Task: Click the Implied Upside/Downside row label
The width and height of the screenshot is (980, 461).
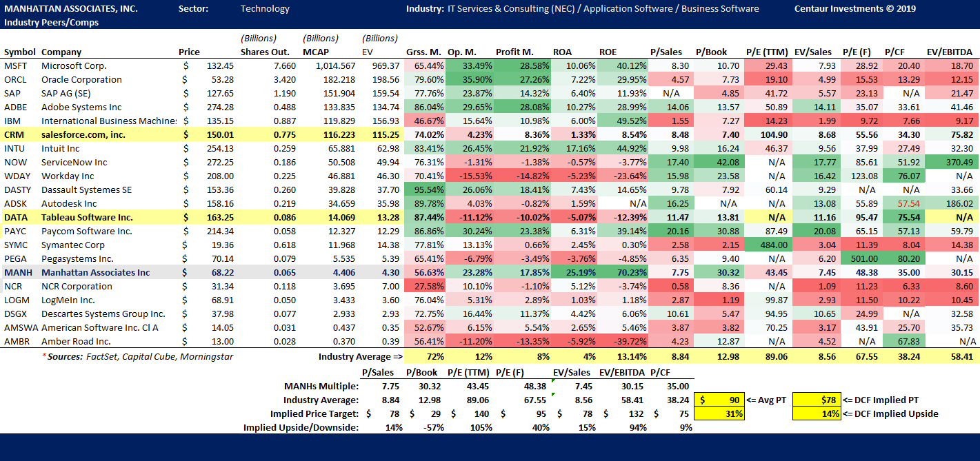Action: [301, 428]
